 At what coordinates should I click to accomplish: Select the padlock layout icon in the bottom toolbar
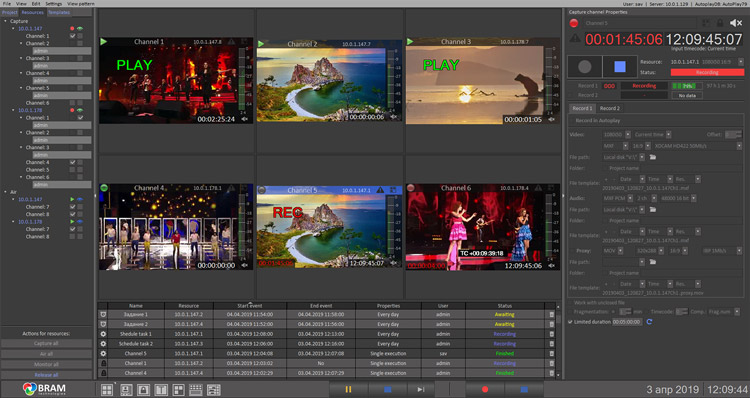[x=143, y=390]
